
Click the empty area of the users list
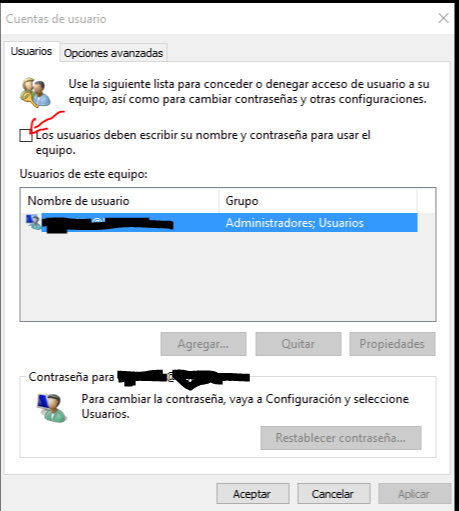pos(228,276)
